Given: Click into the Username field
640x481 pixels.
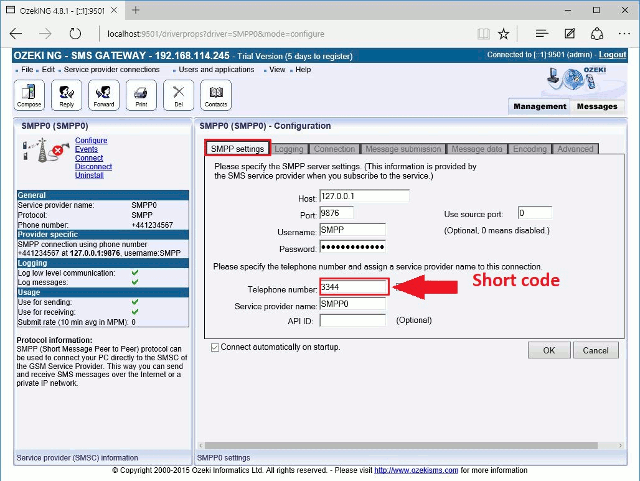Looking at the screenshot, I should coord(352,230).
